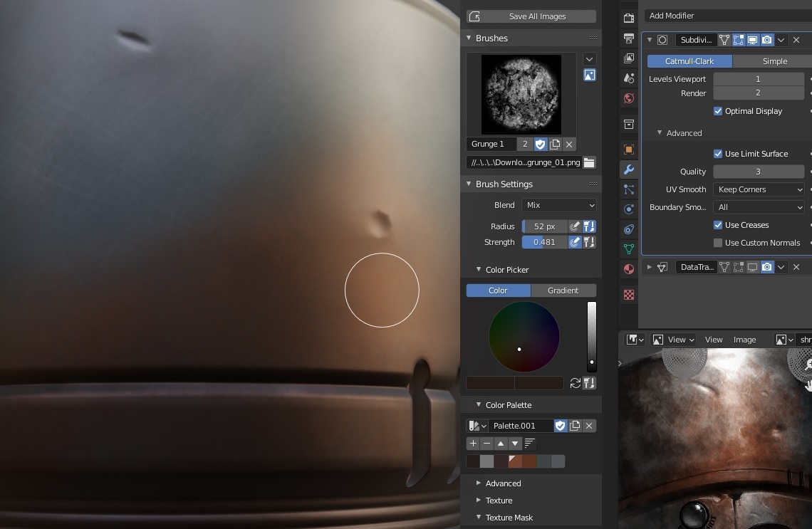This screenshot has height=529, width=812.
Task: Open the Particles properties icon
Action: pyautogui.click(x=629, y=189)
